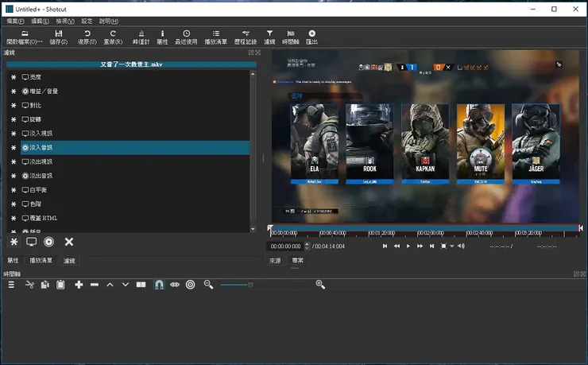Show video filters with the monitor icon

tap(32, 242)
